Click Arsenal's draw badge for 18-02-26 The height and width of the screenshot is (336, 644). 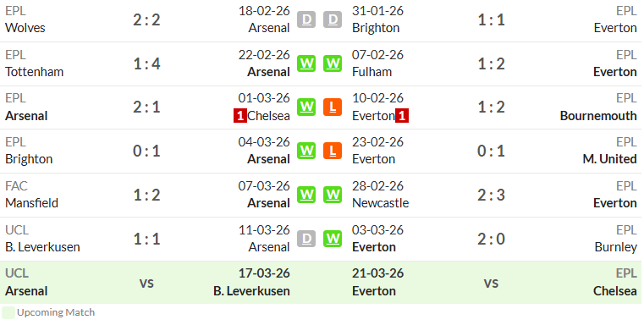click(x=306, y=19)
